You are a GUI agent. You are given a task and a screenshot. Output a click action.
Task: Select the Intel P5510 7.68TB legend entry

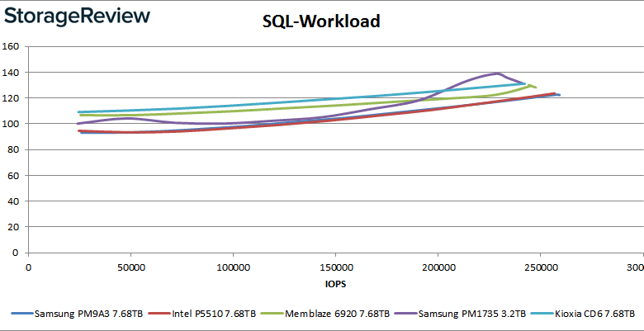[202, 314]
